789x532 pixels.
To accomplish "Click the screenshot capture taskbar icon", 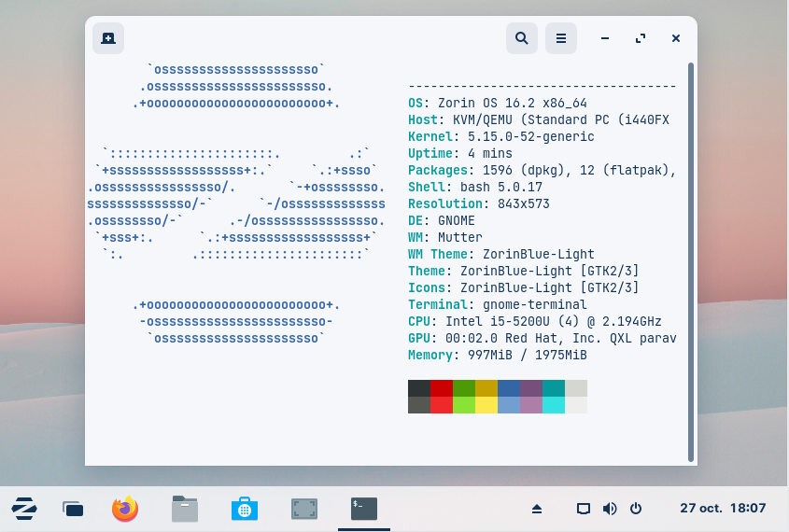I will (x=304, y=509).
